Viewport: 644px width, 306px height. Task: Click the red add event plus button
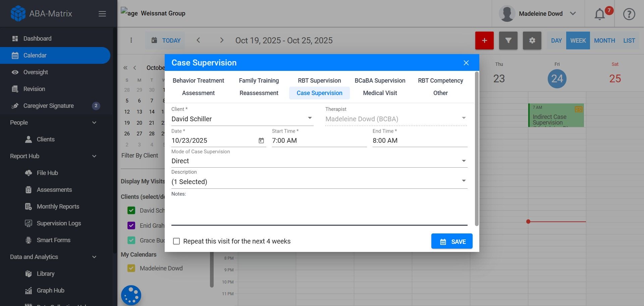[x=484, y=41]
